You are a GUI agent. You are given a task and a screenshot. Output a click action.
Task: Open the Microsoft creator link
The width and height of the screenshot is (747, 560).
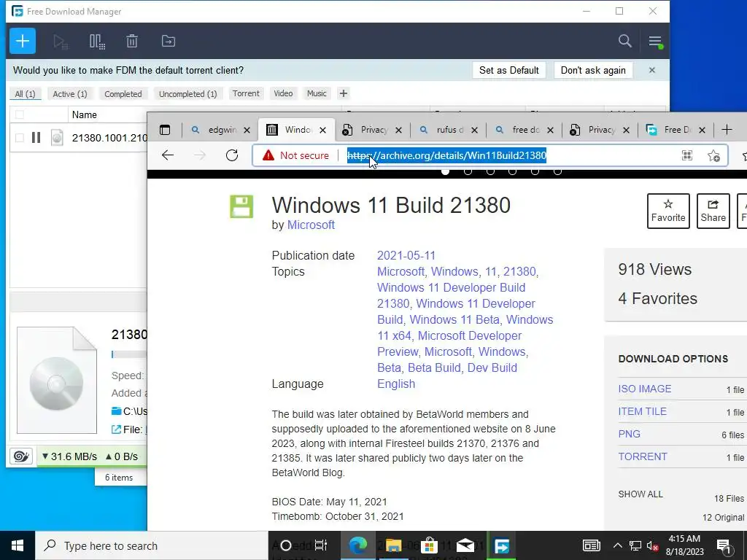pyautogui.click(x=311, y=225)
